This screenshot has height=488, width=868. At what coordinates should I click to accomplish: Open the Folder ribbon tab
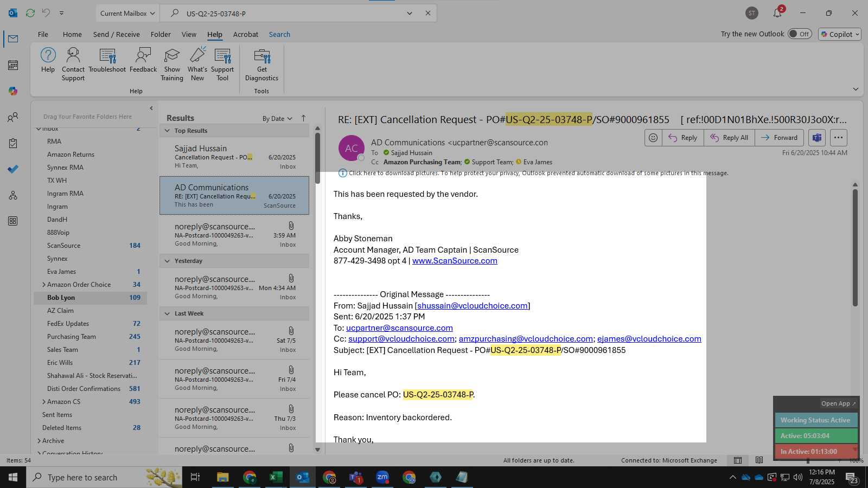[x=161, y=34]
